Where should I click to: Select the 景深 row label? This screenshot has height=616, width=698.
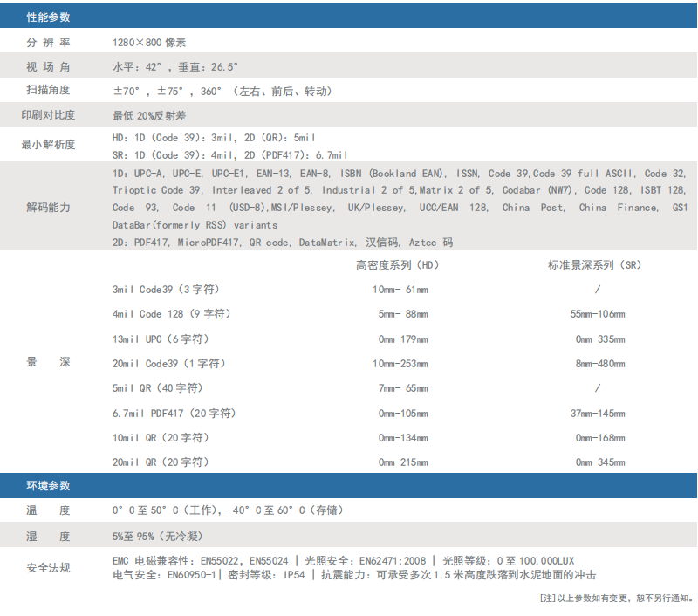coord(48,362)
